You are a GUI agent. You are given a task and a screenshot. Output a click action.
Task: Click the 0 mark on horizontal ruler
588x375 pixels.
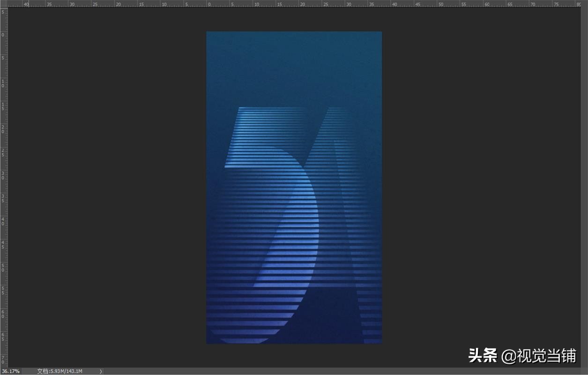coord(209,4)
